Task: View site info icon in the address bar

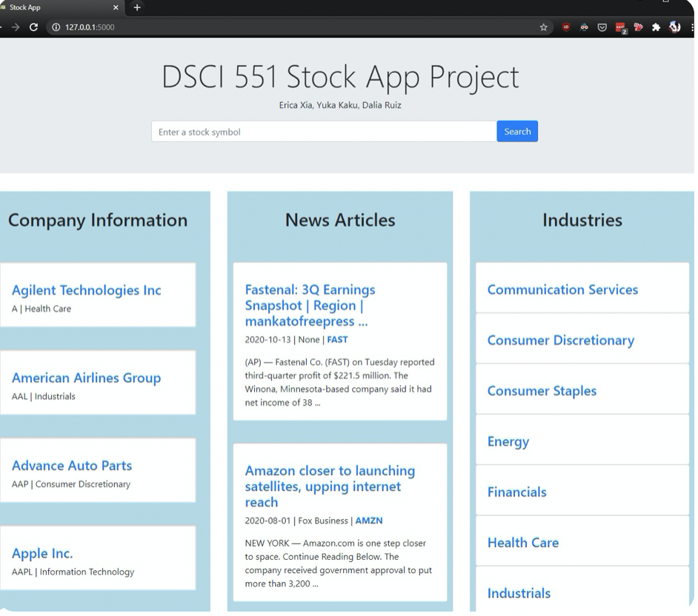Action: click(x=56, y=27)
